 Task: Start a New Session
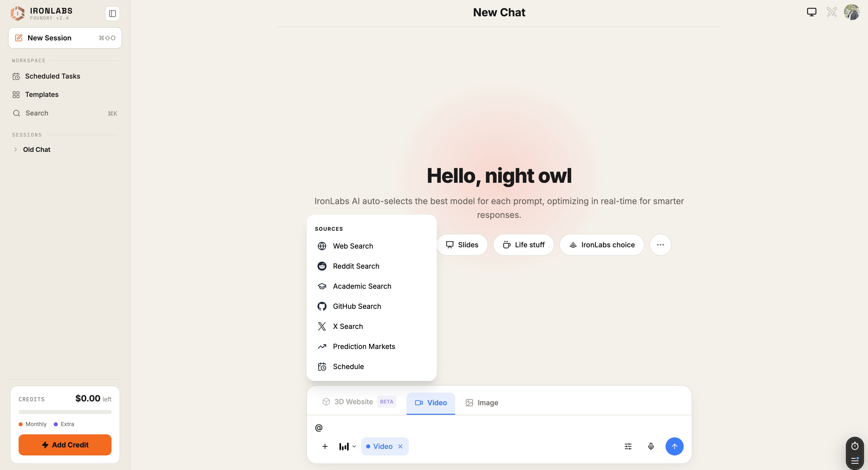pos(65,38)
